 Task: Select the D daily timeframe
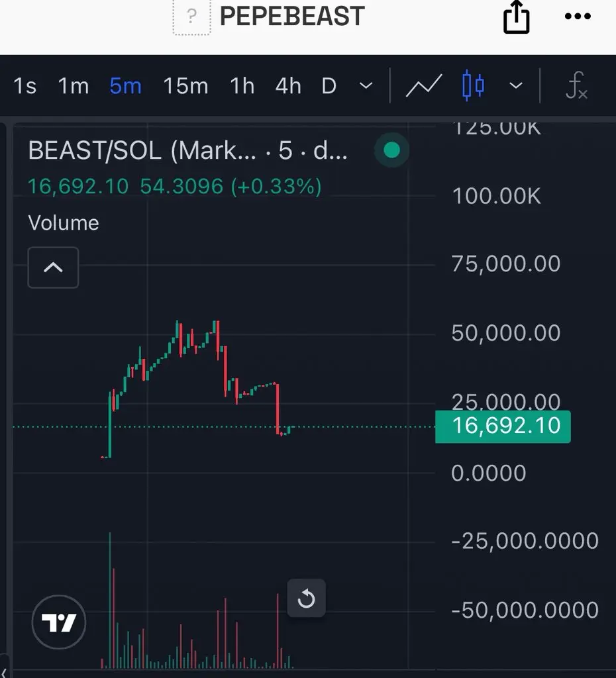329,85
